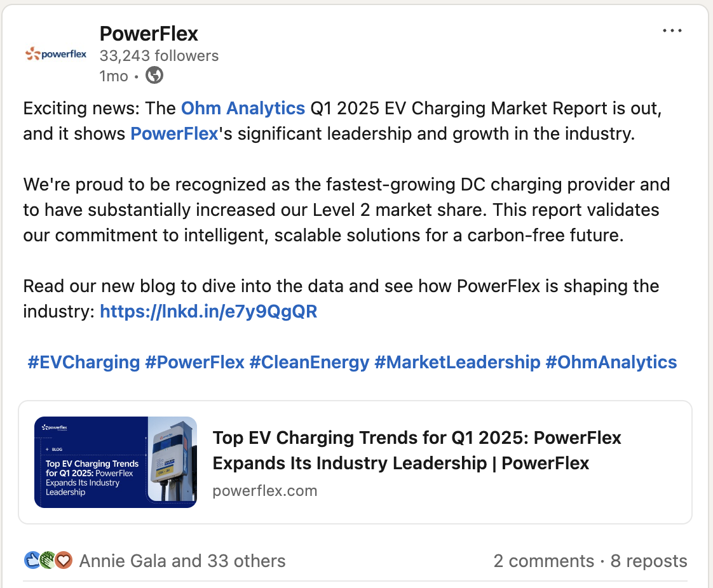Click the PowerFlex mention in post text
This screenshot has width=713, height=588.
point(174,134)
